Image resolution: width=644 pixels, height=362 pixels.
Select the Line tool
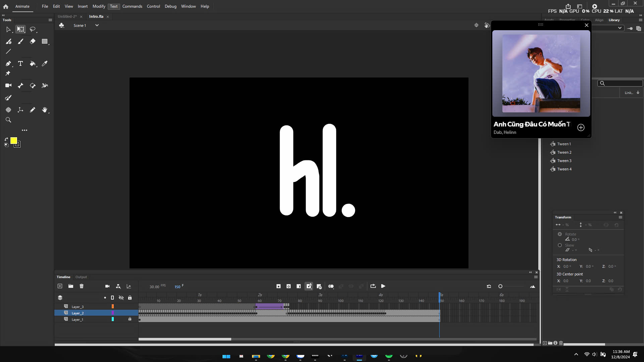click(8, 52)
